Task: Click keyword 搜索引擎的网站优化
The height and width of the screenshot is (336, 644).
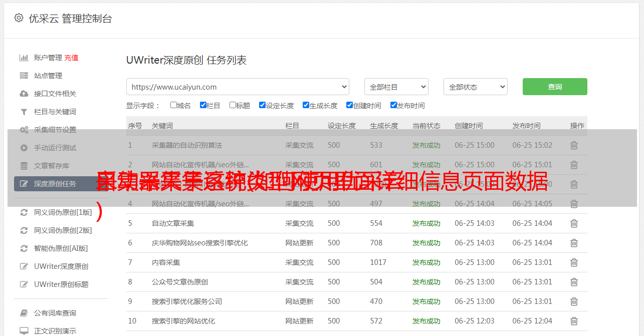Action: pos(183,321)
